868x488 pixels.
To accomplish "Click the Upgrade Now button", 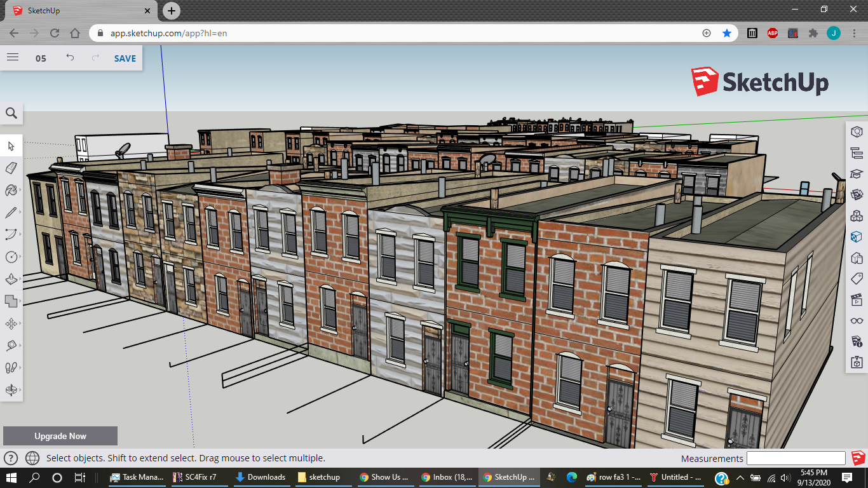I will [60, 436].
